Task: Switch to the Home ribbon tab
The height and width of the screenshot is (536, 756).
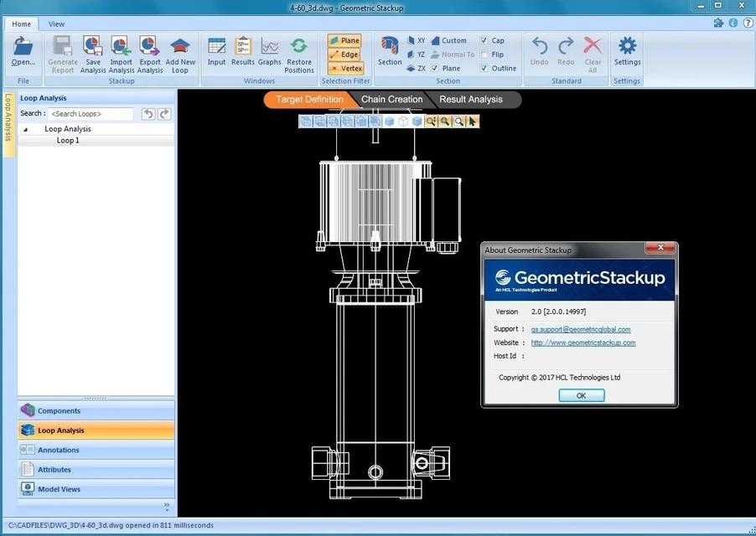Action: (x=21, y=24)
